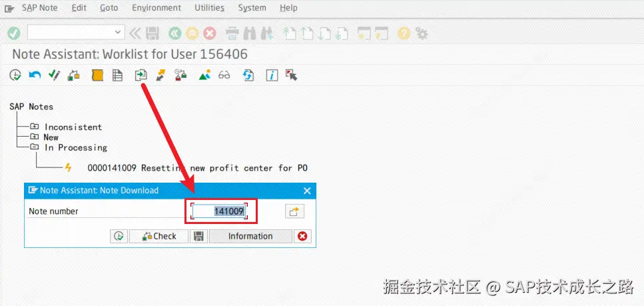Click the Save variant diskette button in dialog

pos(198,236)
